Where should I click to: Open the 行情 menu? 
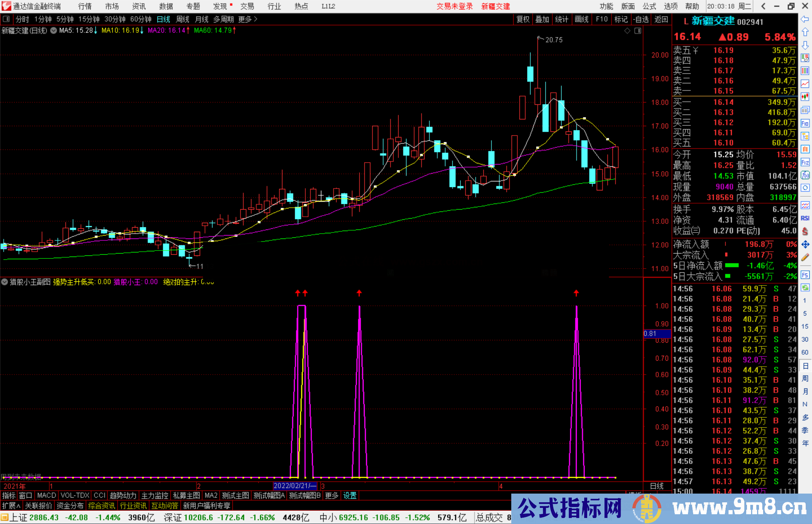(85, 6)
